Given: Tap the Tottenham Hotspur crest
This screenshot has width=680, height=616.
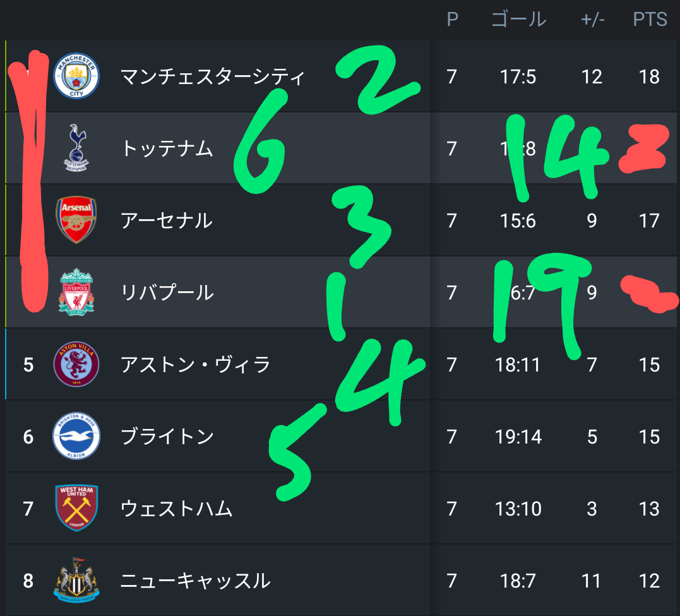Looking at the screenshot, I should [x=76, y=148].
